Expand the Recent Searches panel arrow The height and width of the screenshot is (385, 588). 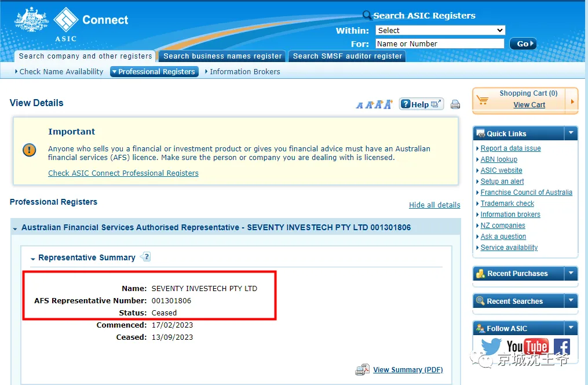(x=571, y=300)
